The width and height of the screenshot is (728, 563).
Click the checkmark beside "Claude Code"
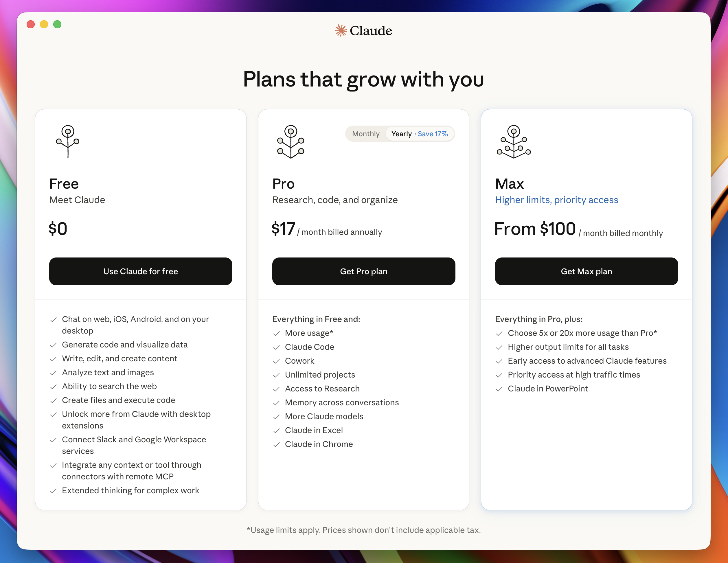(x=276, y=347)
